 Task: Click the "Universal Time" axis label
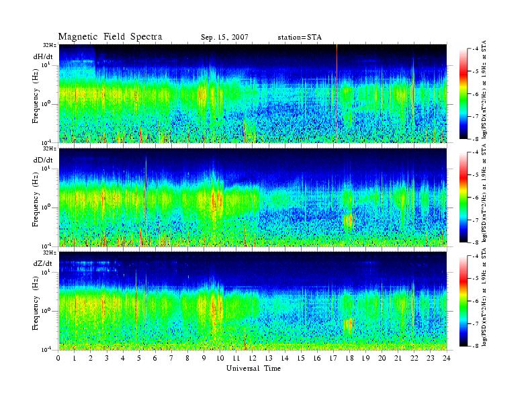tap(253, 368)
